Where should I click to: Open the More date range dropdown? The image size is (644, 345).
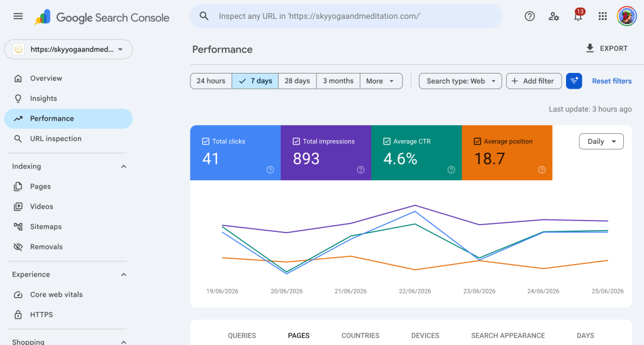(x=381, y=81)
